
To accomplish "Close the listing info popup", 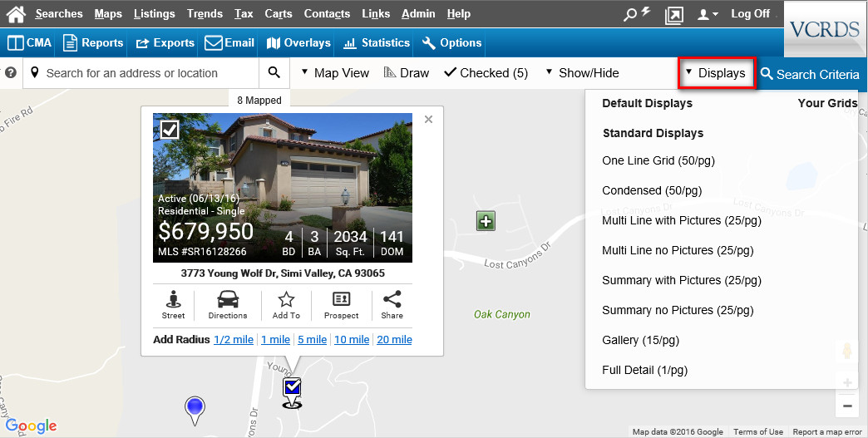I will [x=428, y=120].
